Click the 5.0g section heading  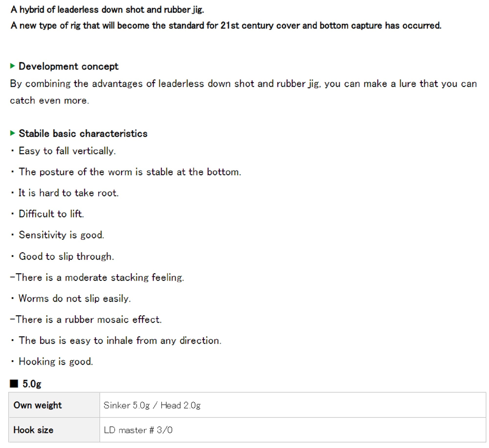pos(32,384)
